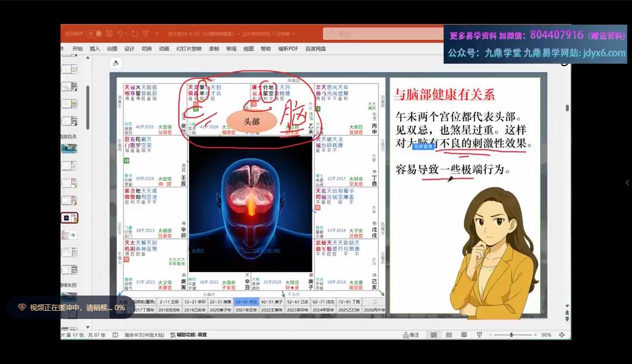Open the 插入 ribbon tab
The image size is (632, 364).
pos(95,49)
